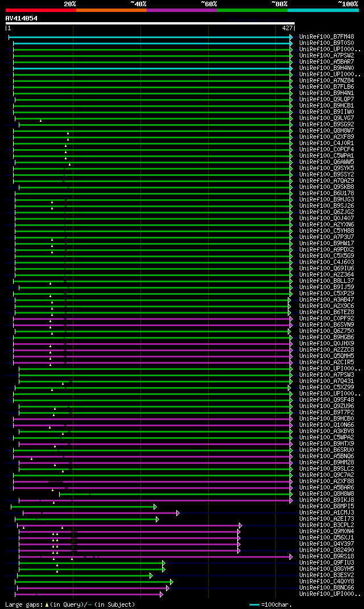Select the UniRef100_B9HCB0 label
The height and width of the screenshot is (609, 364).
(x=326, y=419)
